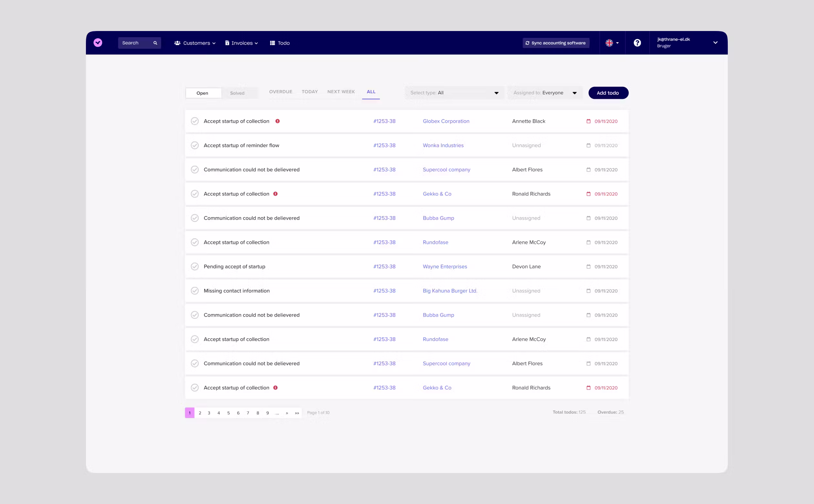
Task: Check off Wayne Enterprises pending todo
Action: (x=194, y=267)
